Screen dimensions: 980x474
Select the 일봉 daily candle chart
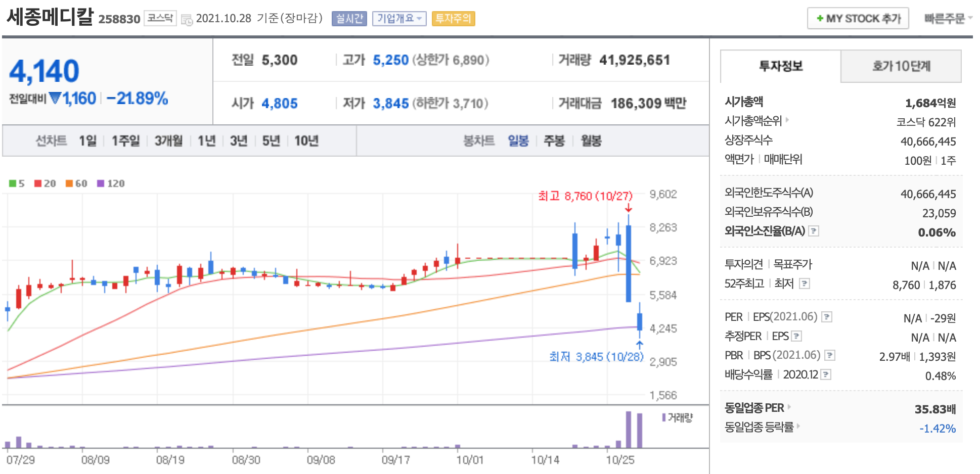[x=518, y=140]
